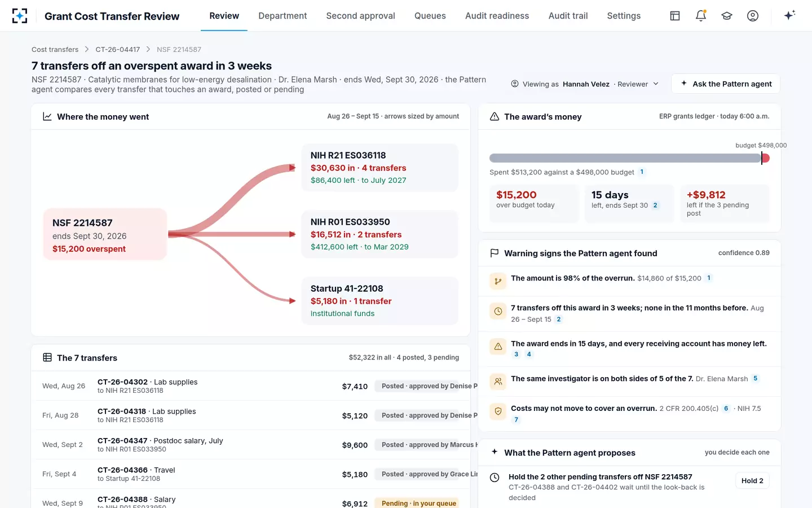
Task: Click the app logo icon
Action: click(20, 16)
